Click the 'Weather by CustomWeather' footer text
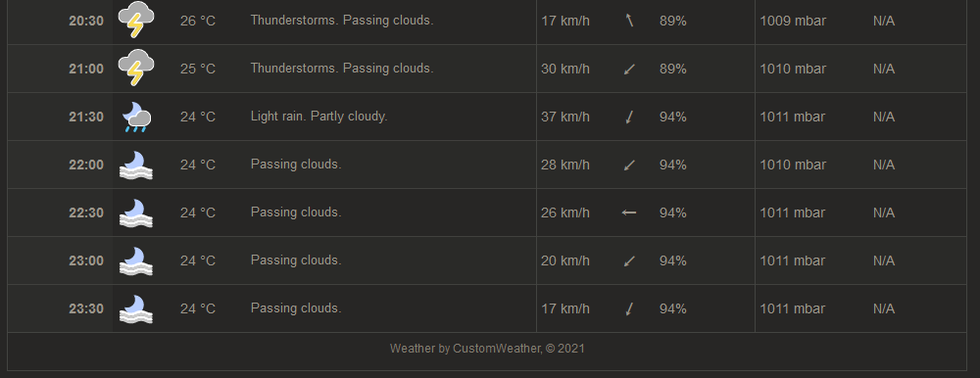 (x=465, y=349)
